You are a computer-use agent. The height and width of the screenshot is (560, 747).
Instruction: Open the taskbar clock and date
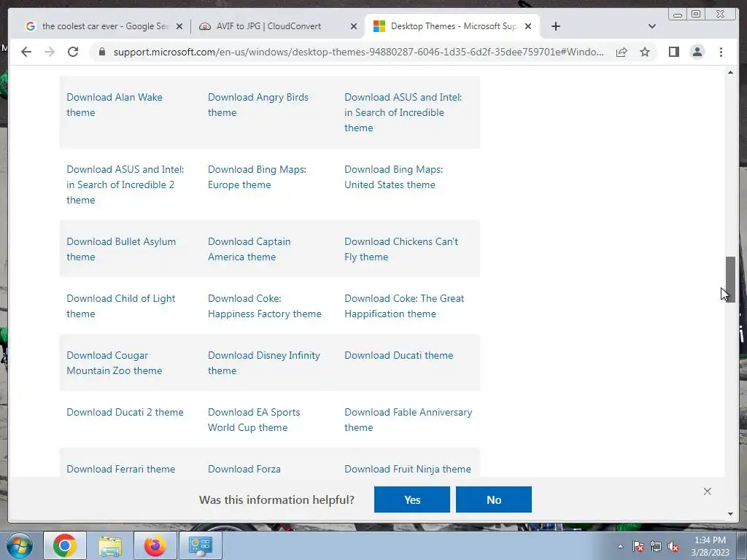point(710,546)
